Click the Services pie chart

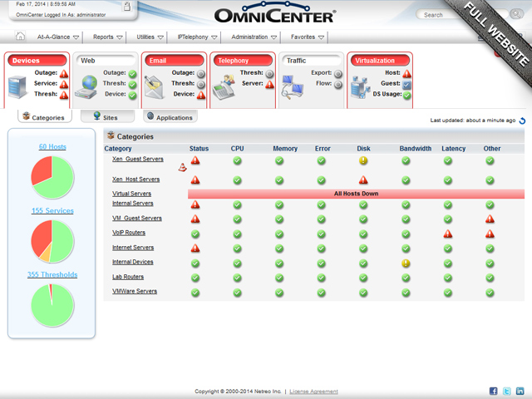pyautogui.click(x=52, y=241)
